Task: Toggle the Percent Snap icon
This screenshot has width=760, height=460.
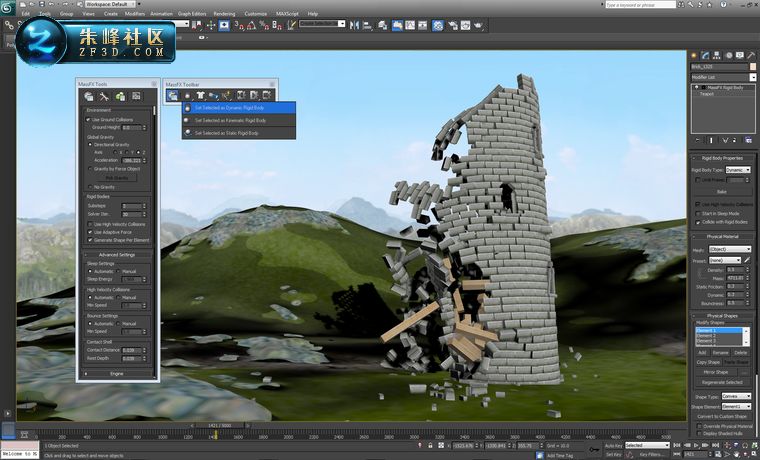Action: [264, 25]
